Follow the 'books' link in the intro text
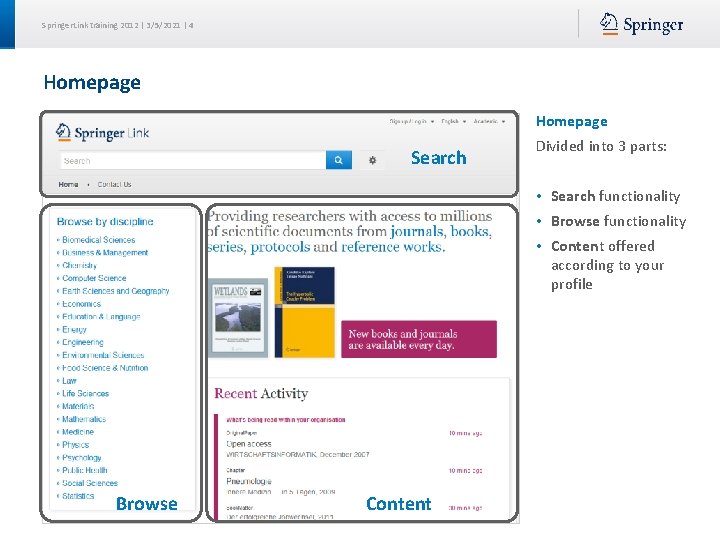This screenshot has height=540, width=720. pos(470,231)
